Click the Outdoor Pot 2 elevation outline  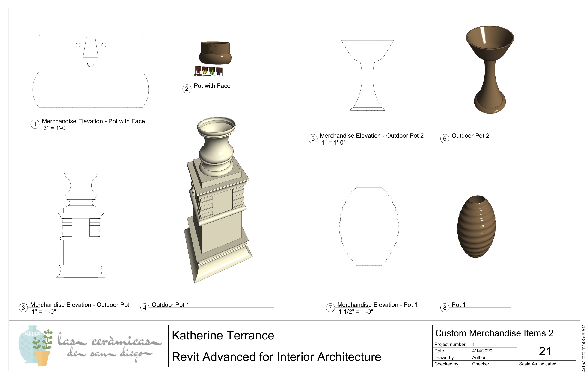tap(367, 75)
